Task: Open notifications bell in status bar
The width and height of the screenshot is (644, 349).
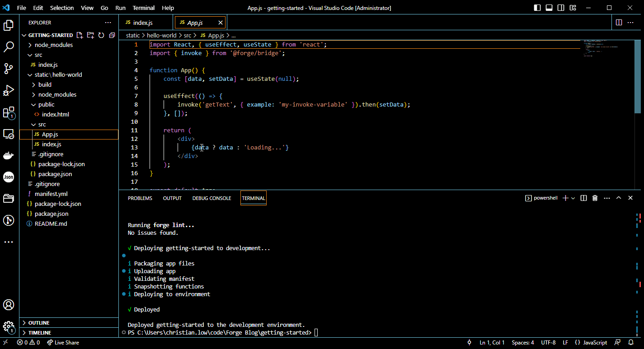Action: [x=631, y=343]
